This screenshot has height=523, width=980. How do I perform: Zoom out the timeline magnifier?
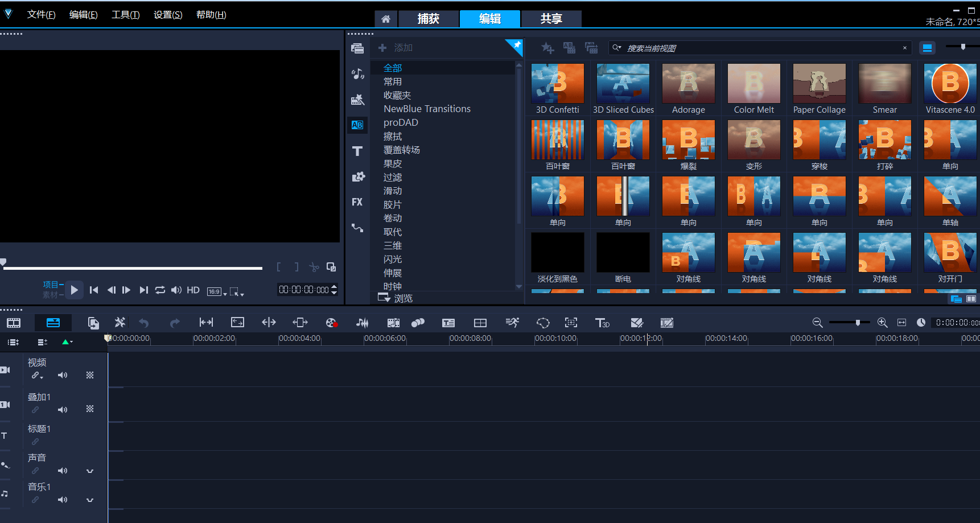[x=818, y=323]
